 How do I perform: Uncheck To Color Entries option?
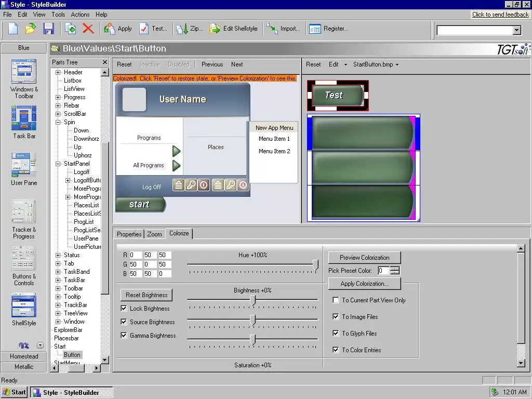336,350
